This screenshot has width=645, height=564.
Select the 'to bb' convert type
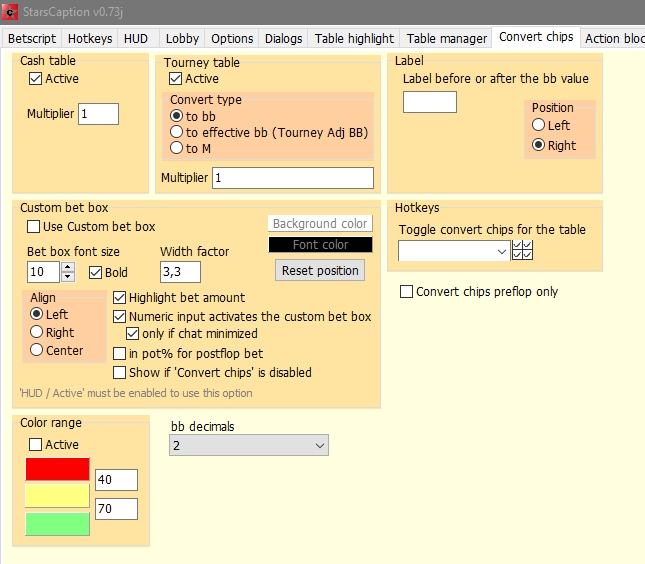[x=176, y=116]
